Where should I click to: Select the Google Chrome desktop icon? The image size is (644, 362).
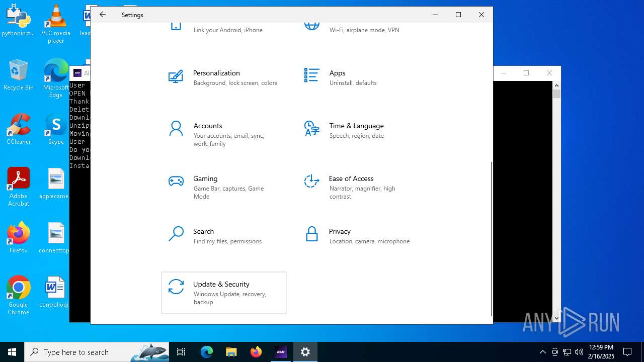[x=19, y=296]
